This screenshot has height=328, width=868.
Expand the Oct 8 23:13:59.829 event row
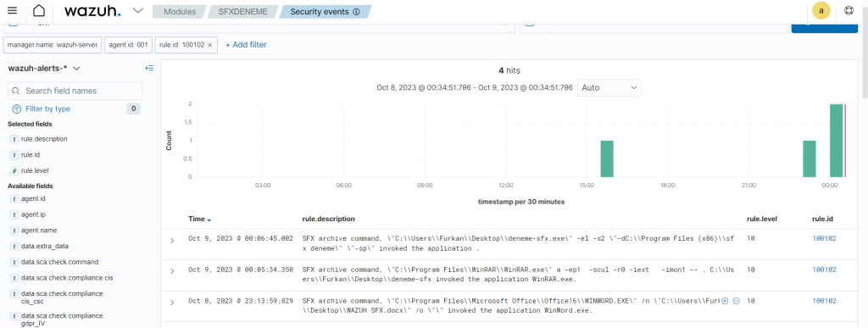(x=172, y=302)
